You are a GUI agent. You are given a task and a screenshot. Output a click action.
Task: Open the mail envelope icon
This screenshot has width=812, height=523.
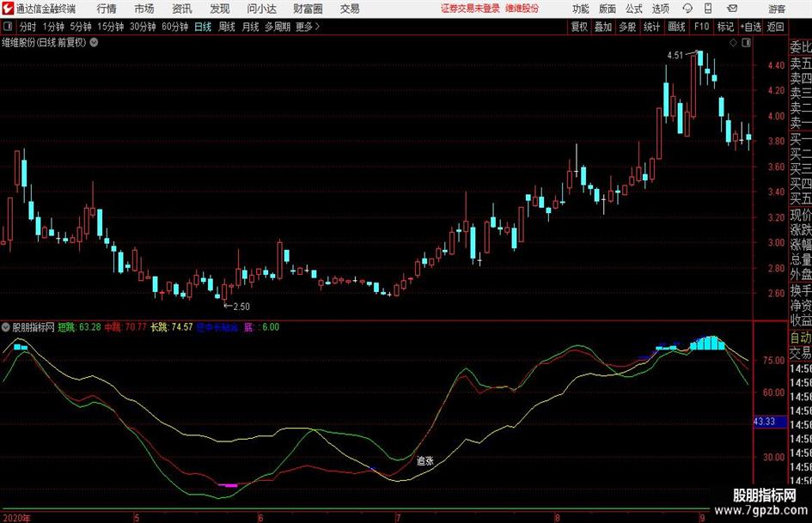732,9
